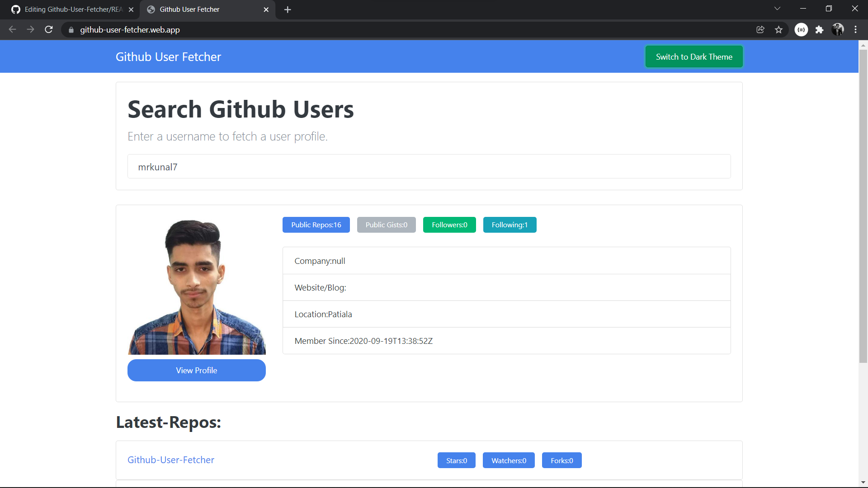Select the Github User Fetcher tab
The width and height of the screenshot is (868, 488).
pyautogui.click(x=199, y=9)
